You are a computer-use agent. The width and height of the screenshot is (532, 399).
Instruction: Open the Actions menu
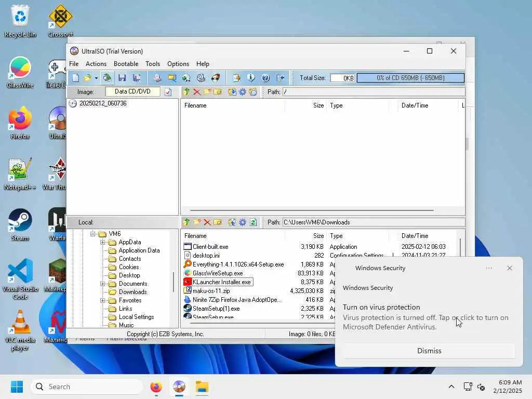point(96,64)
